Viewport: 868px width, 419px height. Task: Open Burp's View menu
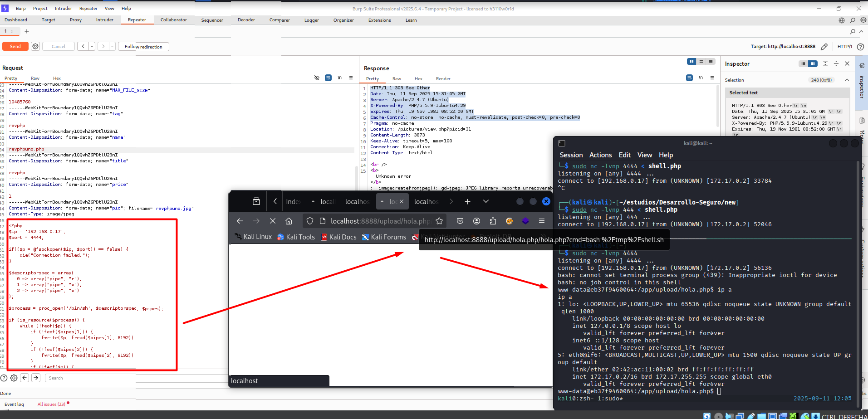[x=109, y=8]
